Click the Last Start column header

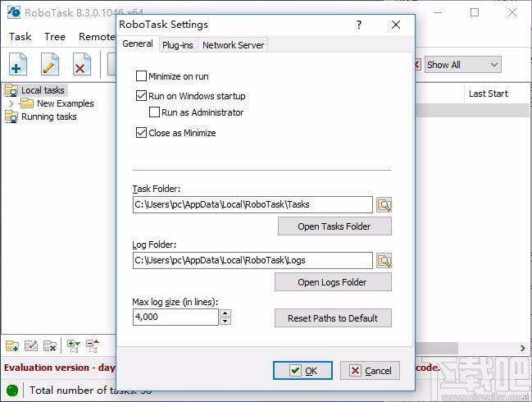pos(489,94)
